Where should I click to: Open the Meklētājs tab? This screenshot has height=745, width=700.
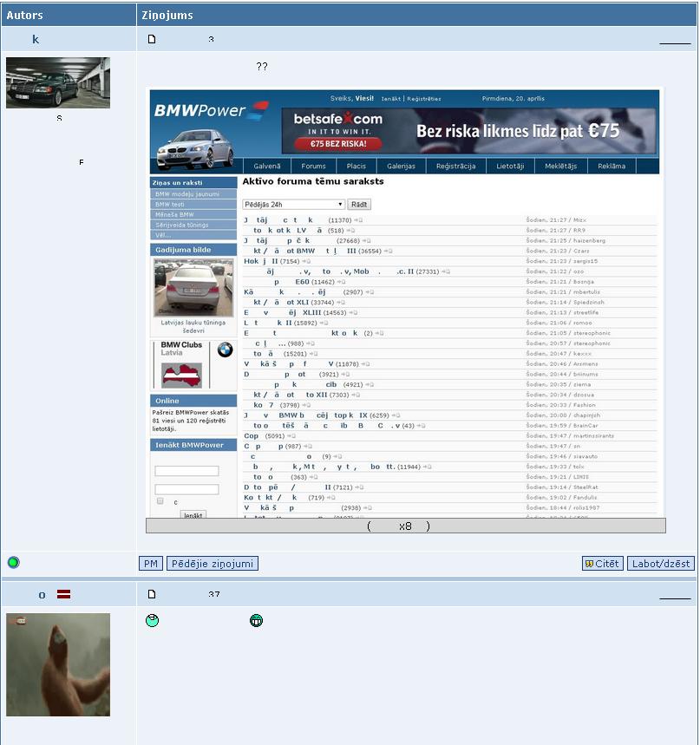pos(560,166)
